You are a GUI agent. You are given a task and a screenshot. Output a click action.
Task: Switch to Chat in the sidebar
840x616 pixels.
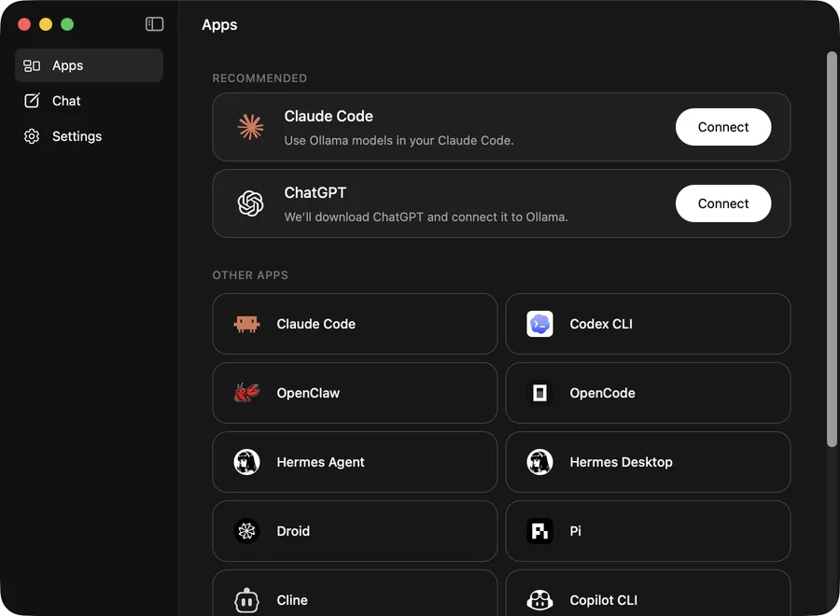(89, 101)
